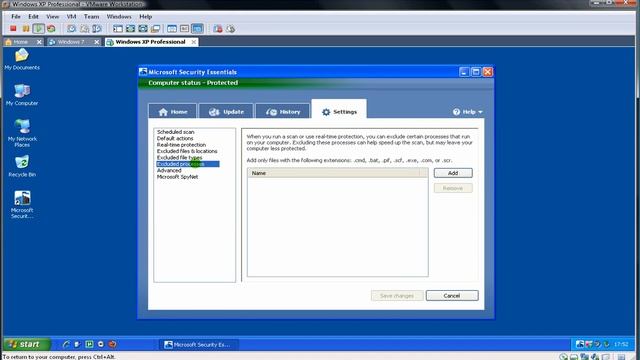Click the Capture Screen toolbar icon

tap(218, 29)
